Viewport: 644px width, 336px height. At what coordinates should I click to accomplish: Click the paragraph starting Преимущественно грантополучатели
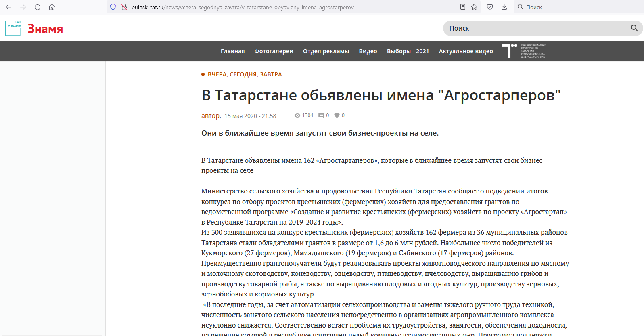[x=385, y=279]
